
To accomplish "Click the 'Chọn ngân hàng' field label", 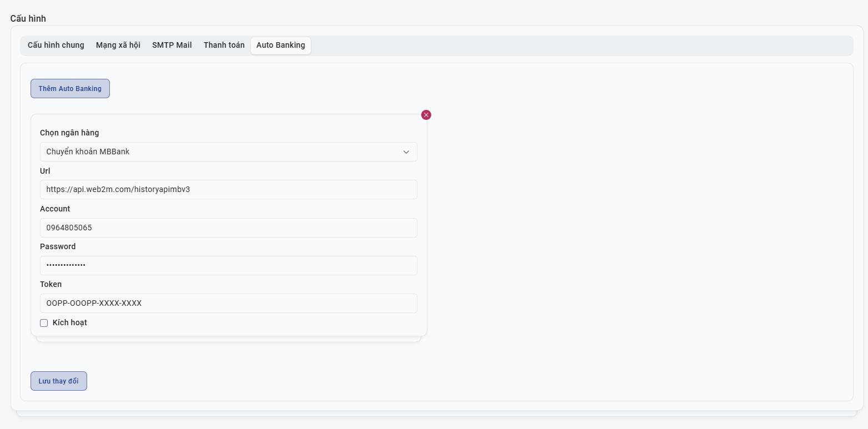I will (x=69, y=133).
